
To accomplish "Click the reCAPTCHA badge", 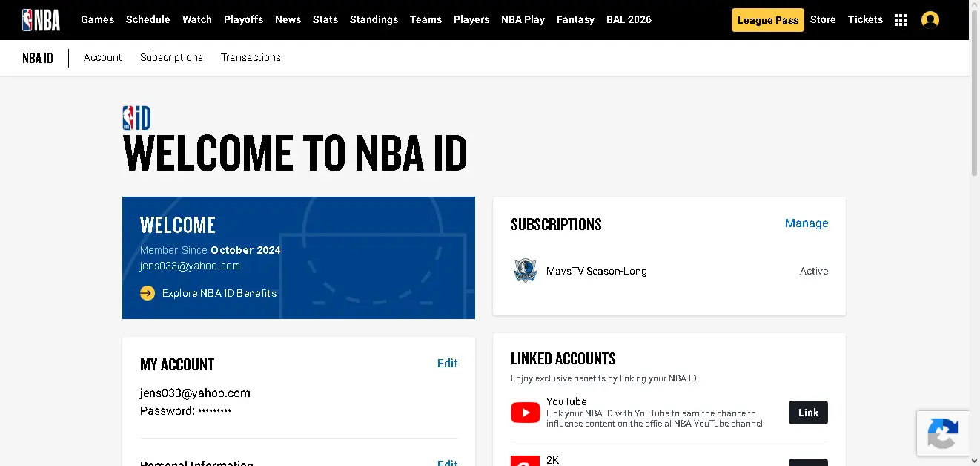I will (x=943, y=433).
